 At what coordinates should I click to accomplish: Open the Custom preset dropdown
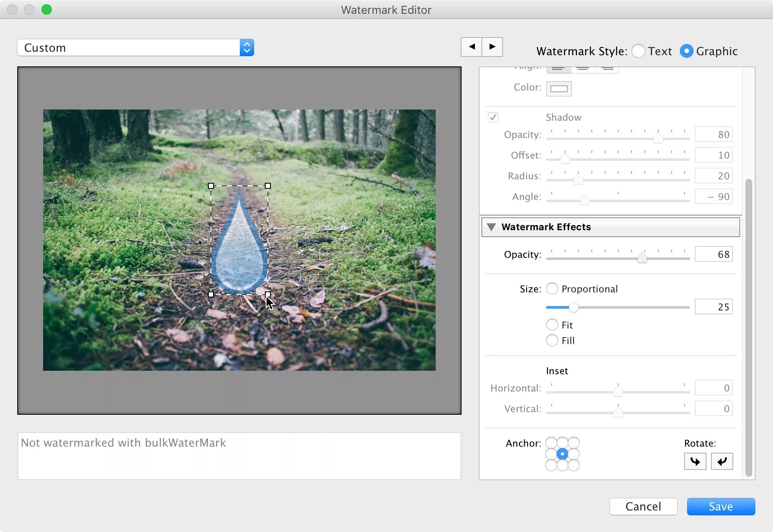pos(135,47)
